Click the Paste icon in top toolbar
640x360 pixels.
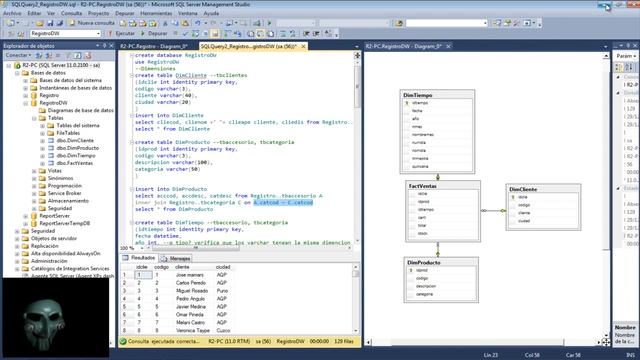[185, 23]
